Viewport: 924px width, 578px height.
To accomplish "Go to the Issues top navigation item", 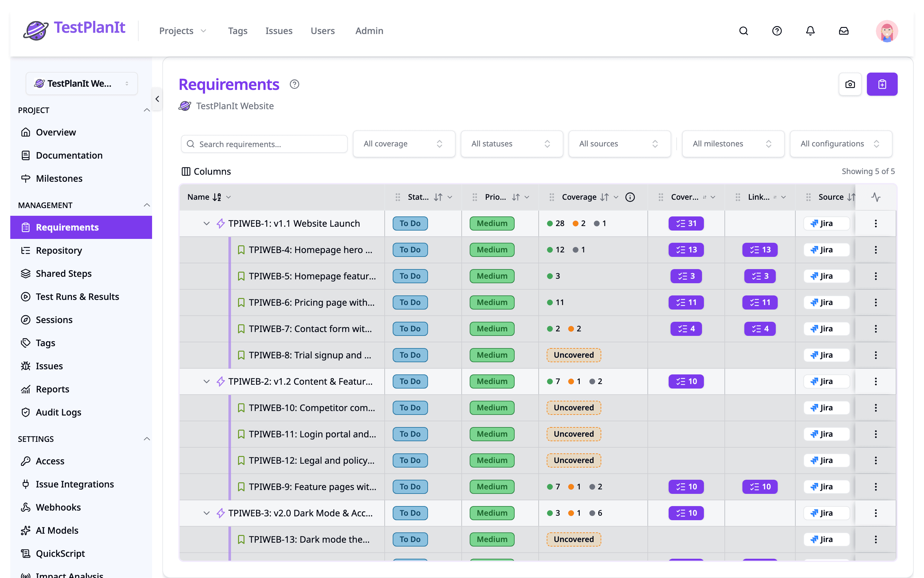I will (279, 31).
